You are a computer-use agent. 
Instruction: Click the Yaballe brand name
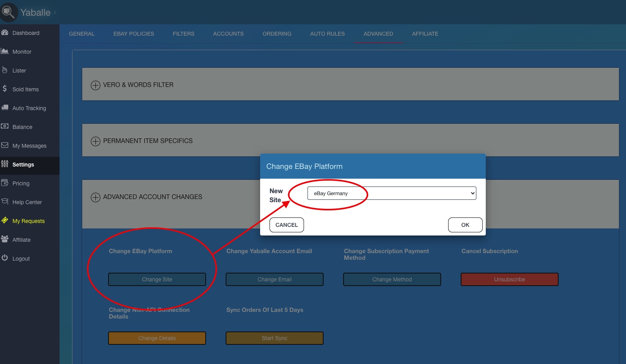(x=35, y=13)
